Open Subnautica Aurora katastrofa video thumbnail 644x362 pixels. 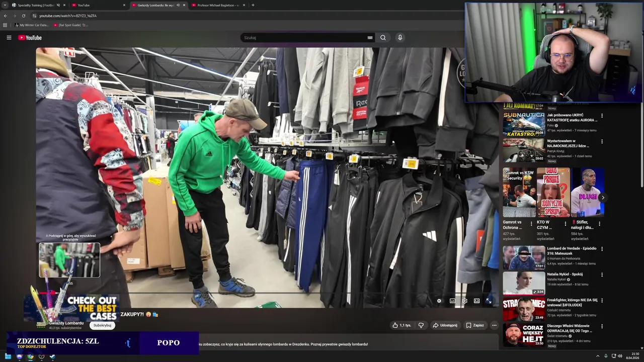pos(524,124)
